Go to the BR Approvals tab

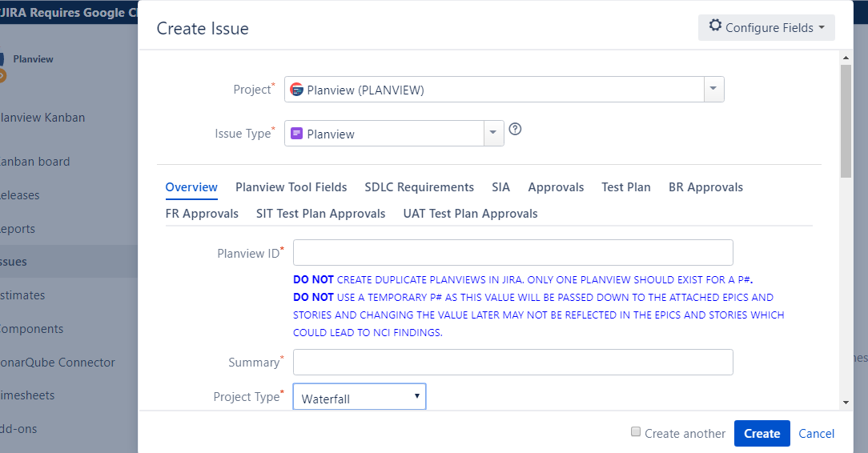[x=705, y=187]
